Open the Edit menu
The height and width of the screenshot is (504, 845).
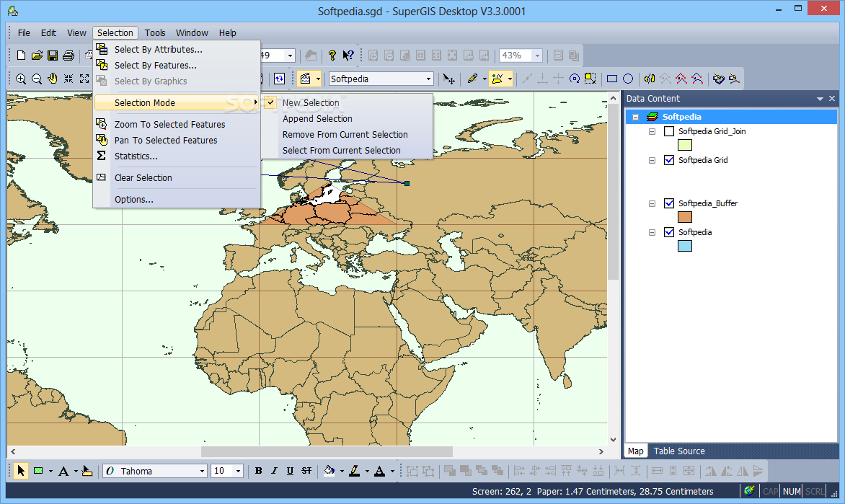[x=48, y=33]
